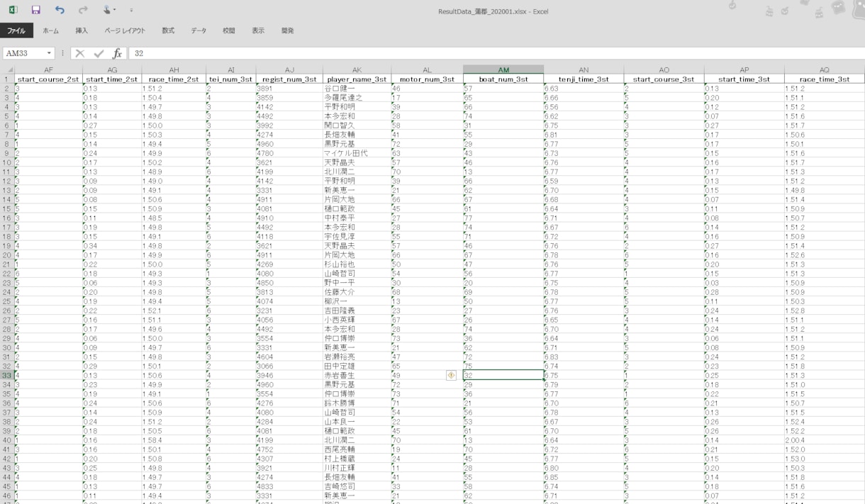Click the race_time_2st header cell
This screenshot has height=504, width=865.
tap(174, 79)
